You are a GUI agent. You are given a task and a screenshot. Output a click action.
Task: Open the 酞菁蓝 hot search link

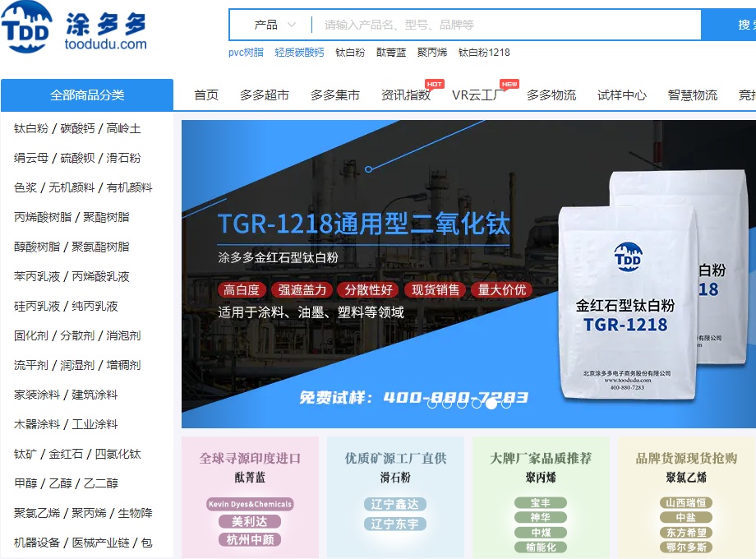click(x=391, y=52)
